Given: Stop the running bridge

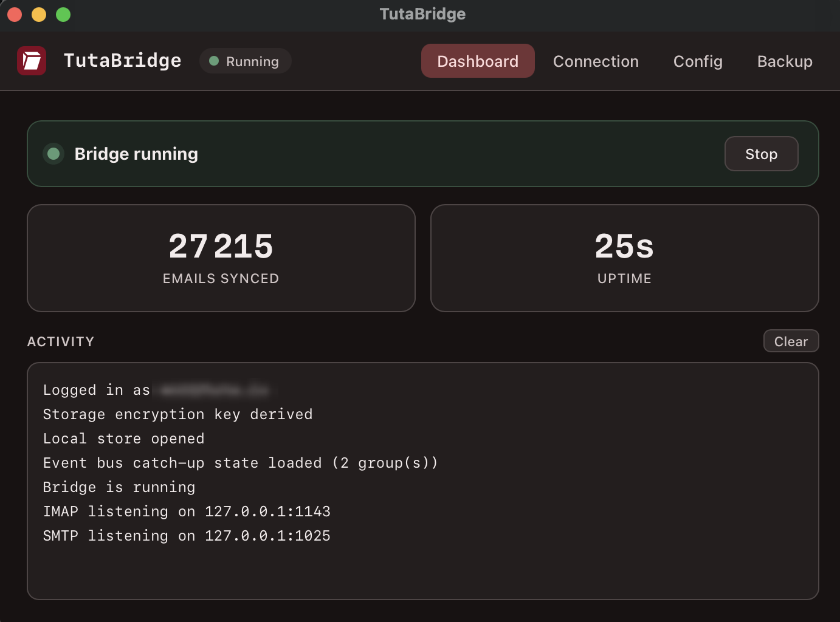Looking at the screenshot, I should 761,154.
